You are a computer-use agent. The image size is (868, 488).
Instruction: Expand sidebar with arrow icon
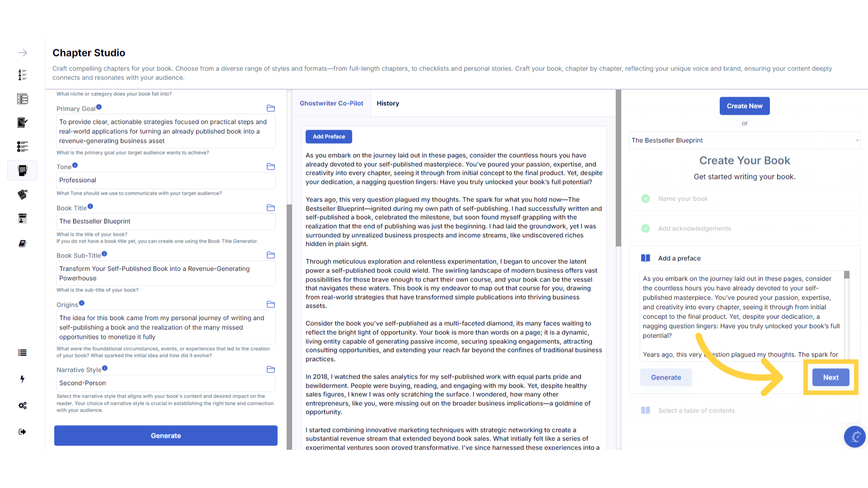coord(22,53)
